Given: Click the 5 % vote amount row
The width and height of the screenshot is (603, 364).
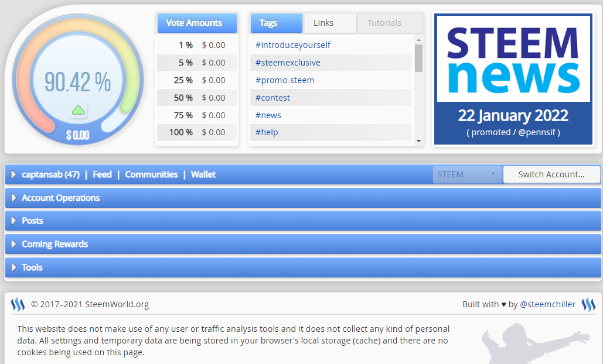Looking at the screenshot, I should pyautogui.click(x=197, y=63).
